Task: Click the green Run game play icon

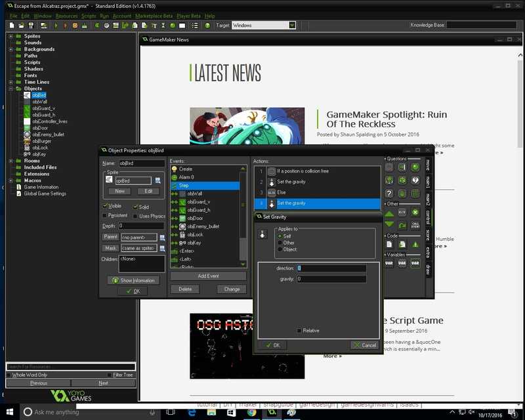Action: tap(56, 26)
